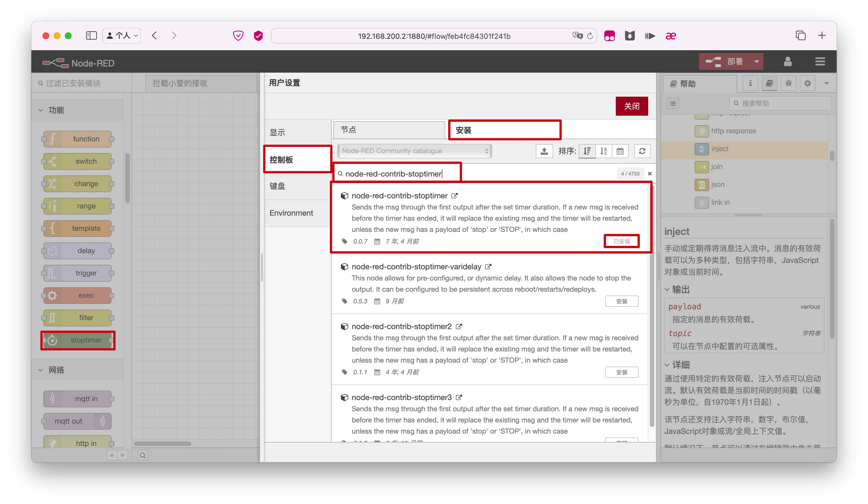Open the Node-RED Community catalogue dropdown

point(414,151)
